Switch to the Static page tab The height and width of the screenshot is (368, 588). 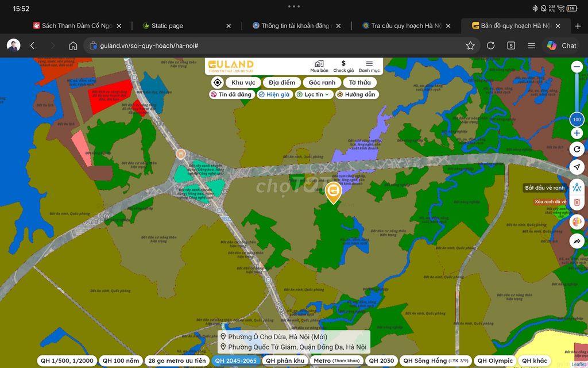coord(187,26)
